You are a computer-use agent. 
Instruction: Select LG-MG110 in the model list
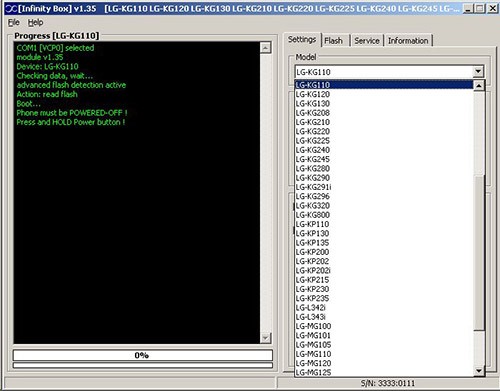pos(384,354)
